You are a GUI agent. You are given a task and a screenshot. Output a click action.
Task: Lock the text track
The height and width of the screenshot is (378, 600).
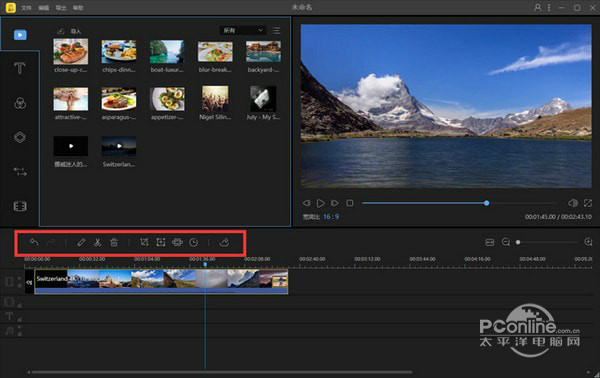tap(20, 319)
